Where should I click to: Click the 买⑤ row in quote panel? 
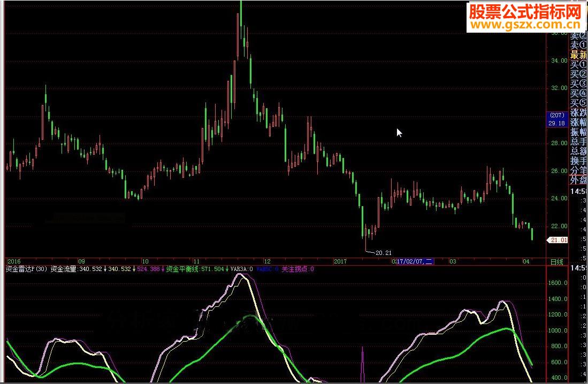[578, 102]
